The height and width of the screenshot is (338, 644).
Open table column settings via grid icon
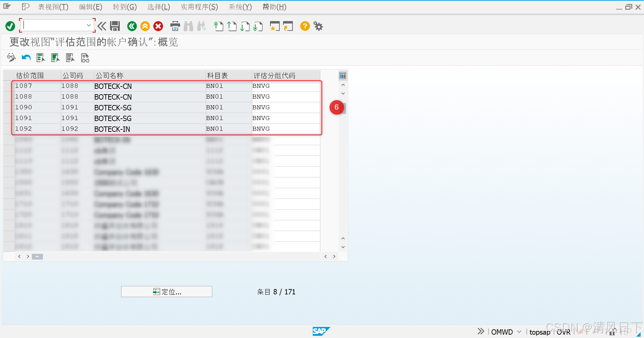(342, 75)
